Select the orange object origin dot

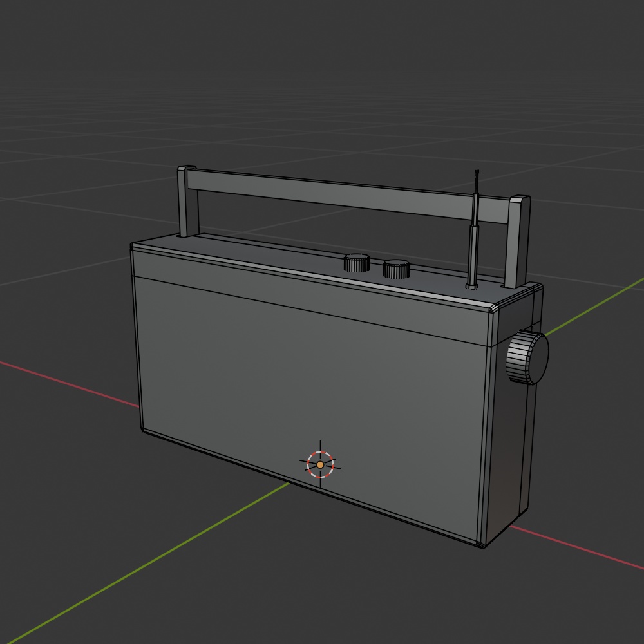(x=320, y=465)
